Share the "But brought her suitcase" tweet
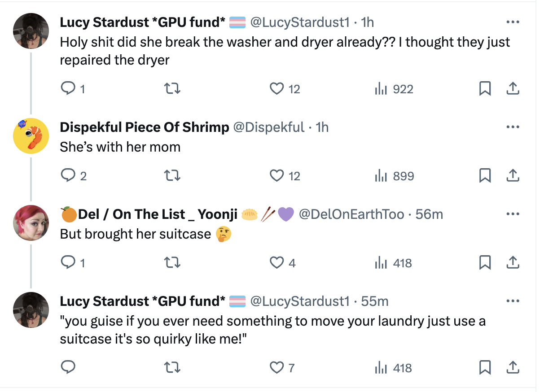This screenshot has width=553, height=392. pyautogui.click(x=513, y=263)
